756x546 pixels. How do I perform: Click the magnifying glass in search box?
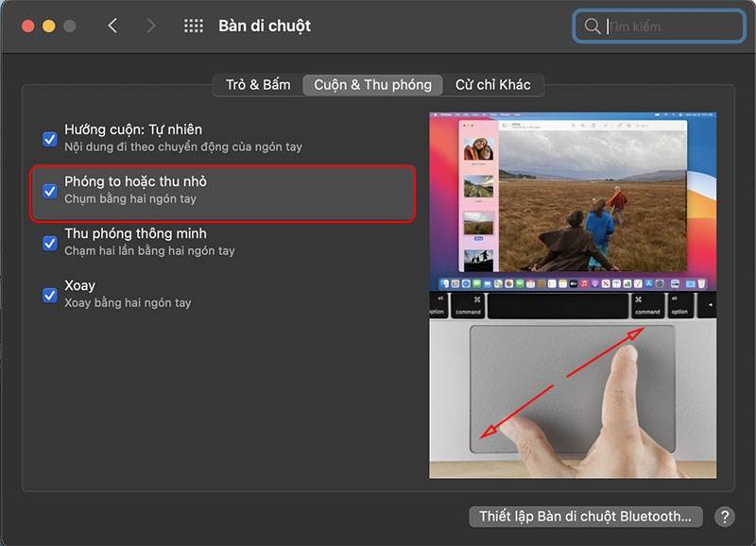[x=593, y=26]
